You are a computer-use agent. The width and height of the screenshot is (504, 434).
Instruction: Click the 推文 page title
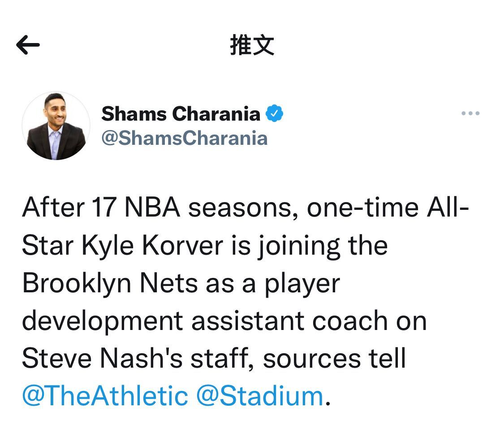(x=252, y=45)
